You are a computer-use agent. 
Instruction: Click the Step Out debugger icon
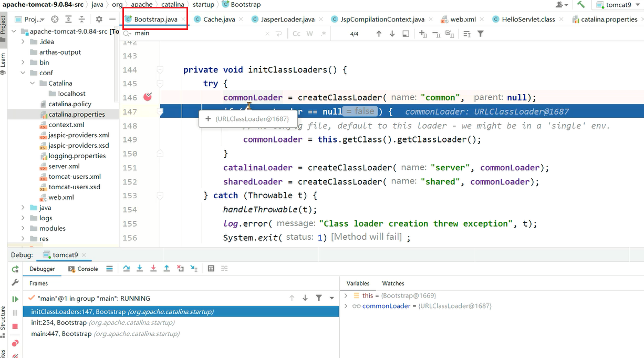pyautogui.click(x=167, y=269)
